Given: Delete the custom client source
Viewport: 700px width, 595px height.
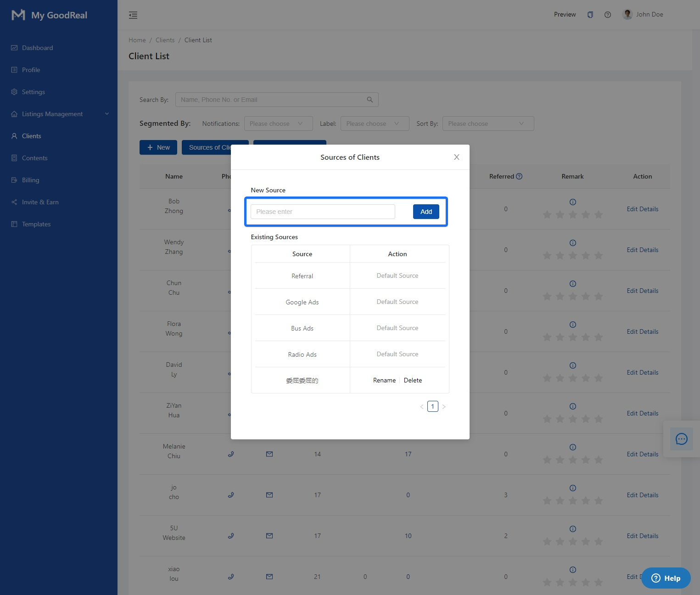Looking at the screenshot, I should [413, 380].
